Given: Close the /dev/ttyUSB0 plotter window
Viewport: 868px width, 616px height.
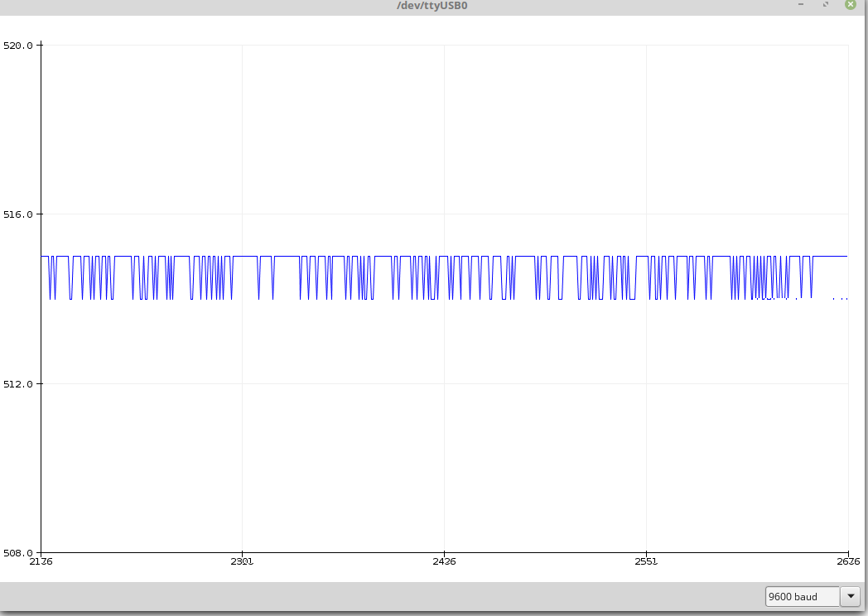Looking at the screenshot, I should 851,5.
